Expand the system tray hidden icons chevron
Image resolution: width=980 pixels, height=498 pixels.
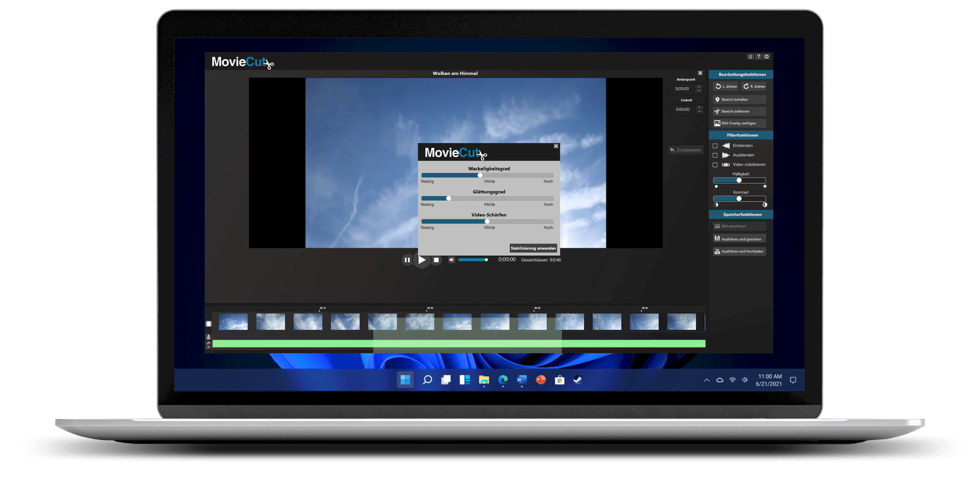pyautogui.click(x=706, y=380)
